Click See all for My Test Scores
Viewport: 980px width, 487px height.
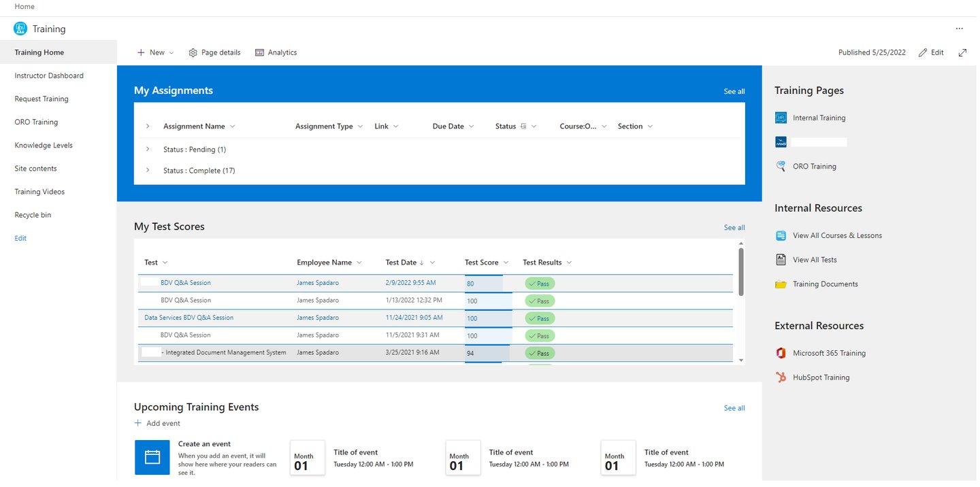[x=734, y=227]
